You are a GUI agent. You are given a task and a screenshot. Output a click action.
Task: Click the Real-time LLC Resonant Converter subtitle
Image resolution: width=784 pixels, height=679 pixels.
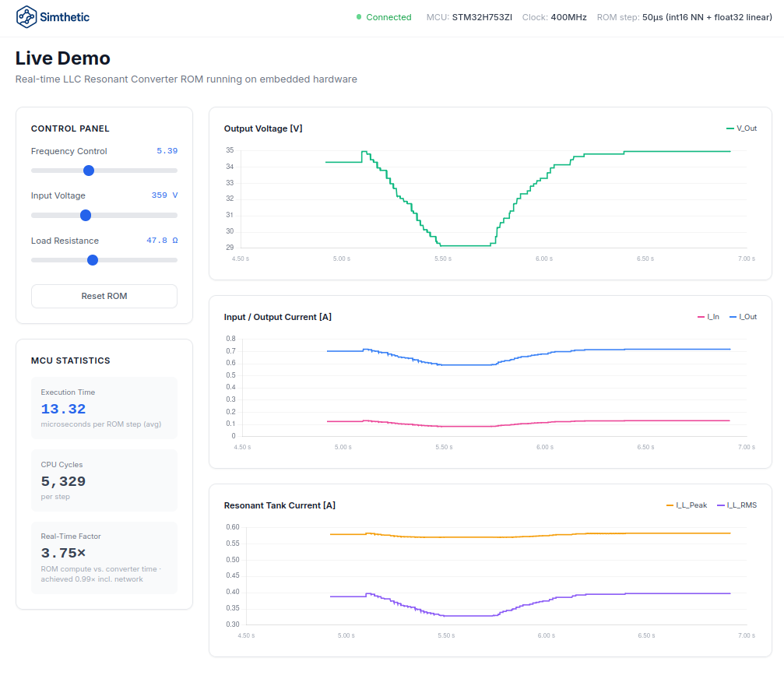pos(186,79)
